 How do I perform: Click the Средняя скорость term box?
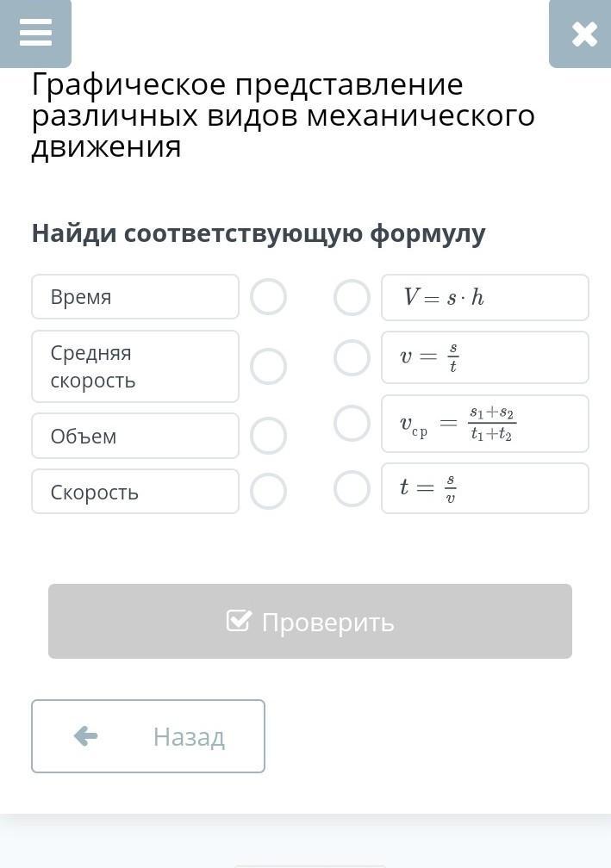click(135, 366)
